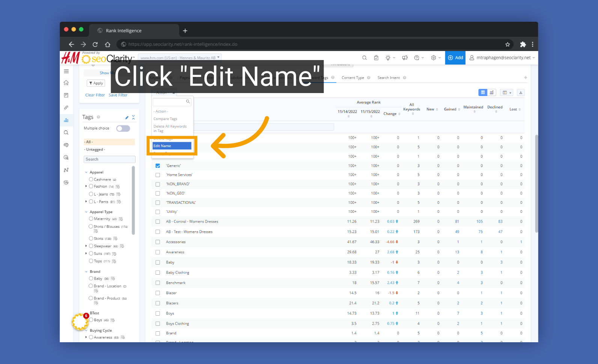
Task: Open the settings gear icon in header
Action: click(434, 58)
